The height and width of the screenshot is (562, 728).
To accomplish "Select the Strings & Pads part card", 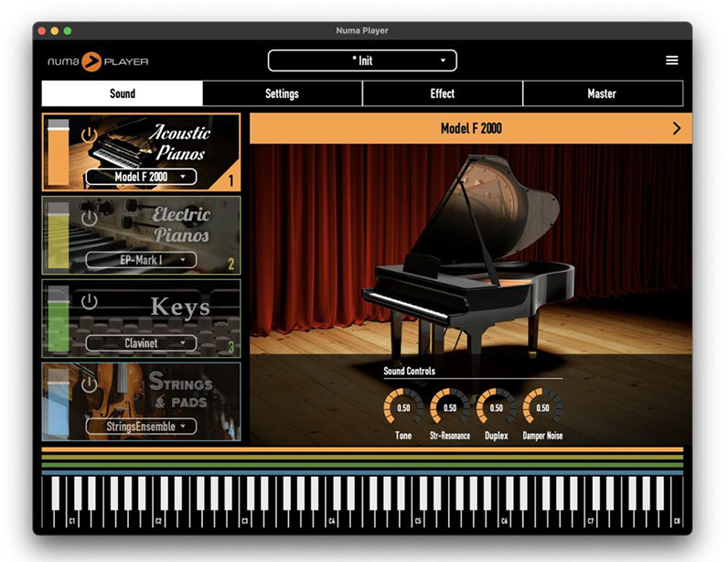I will [x=141, y=402].
